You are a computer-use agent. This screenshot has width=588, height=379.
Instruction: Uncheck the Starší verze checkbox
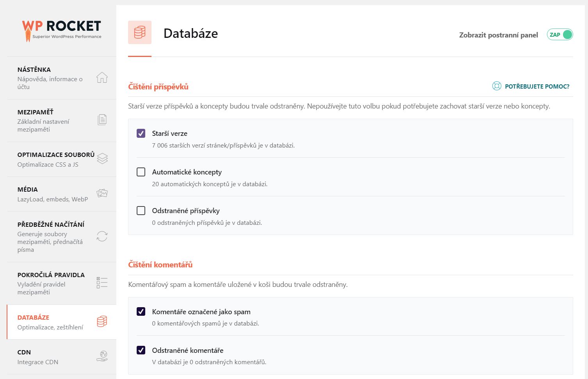pyautogui.click(x=141, y=133)
